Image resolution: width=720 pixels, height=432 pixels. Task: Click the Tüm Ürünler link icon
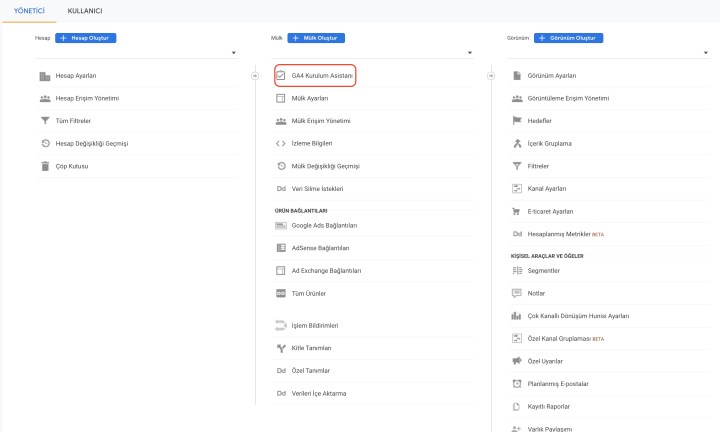(281, 293)
